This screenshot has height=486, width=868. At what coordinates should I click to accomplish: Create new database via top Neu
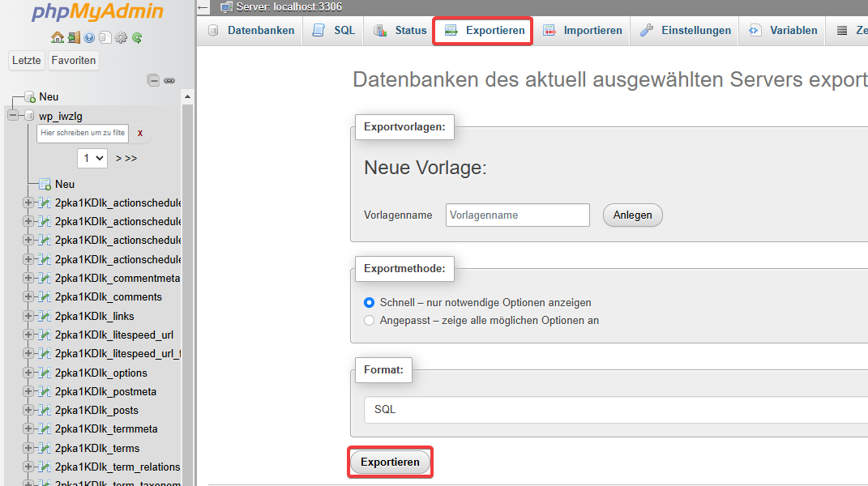click(x=49, y=97)
